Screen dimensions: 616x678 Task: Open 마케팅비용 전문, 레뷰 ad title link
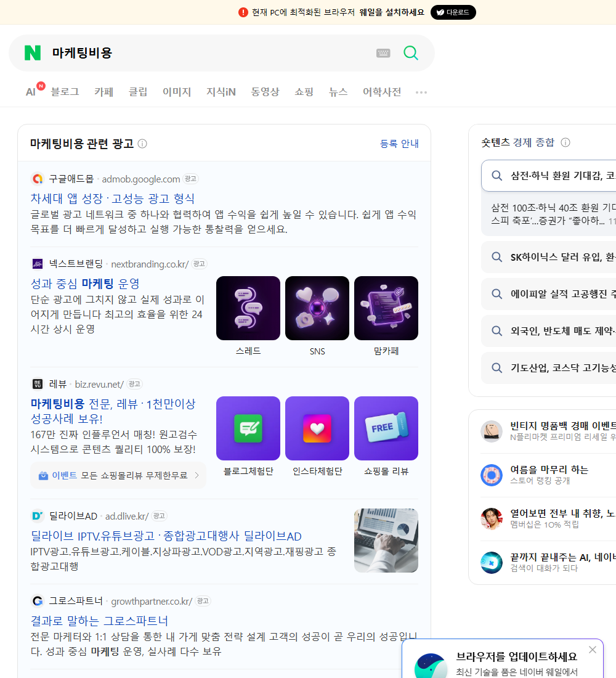pyautogui.click(x=113, y=411)
